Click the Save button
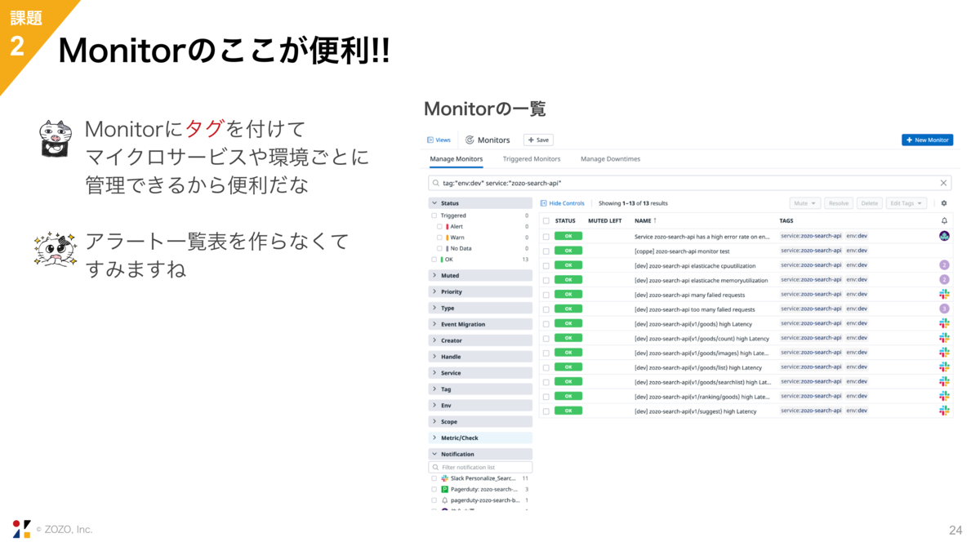The width and height of the screenshot is (980, 551). 539,140
